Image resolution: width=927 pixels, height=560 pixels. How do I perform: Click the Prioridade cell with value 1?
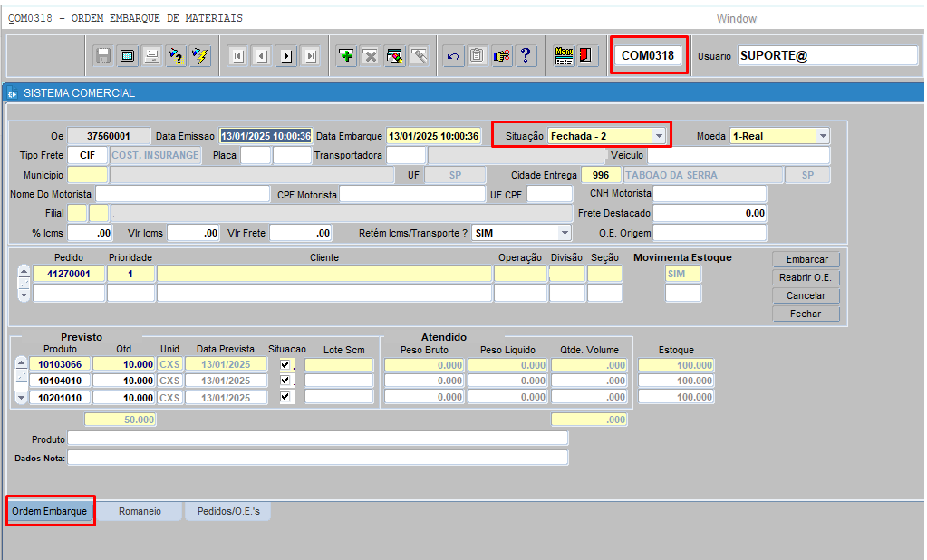point(130,274)
